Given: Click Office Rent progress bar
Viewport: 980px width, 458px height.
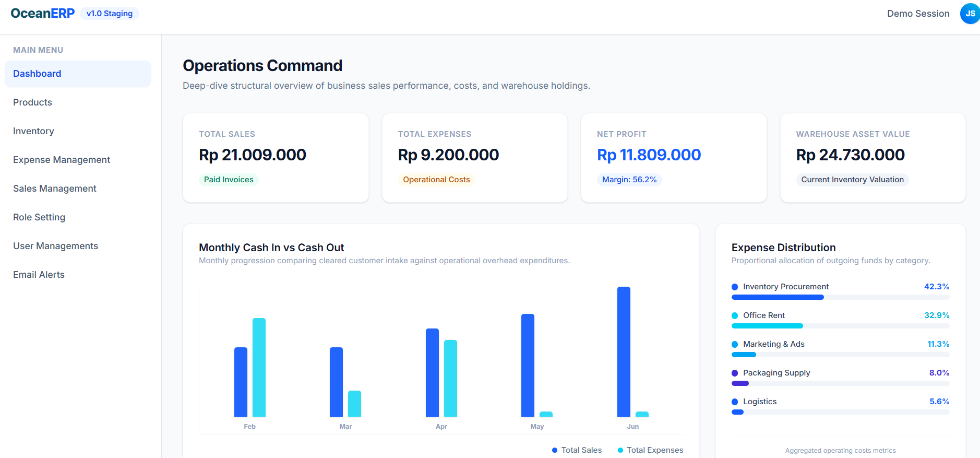Looking at the screenshot, I should [841, 326].
